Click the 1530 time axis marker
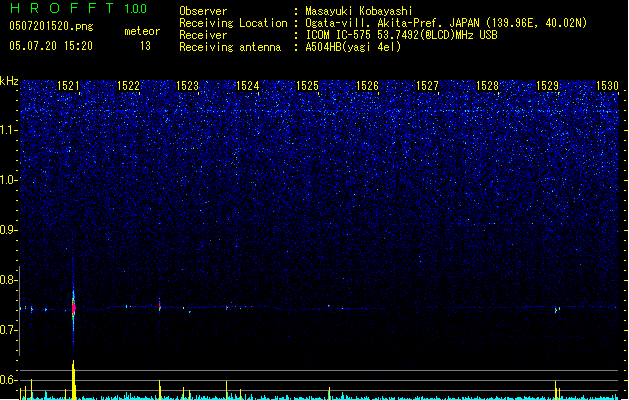Screen dimensions: 629x400 (x=607, y=86)
